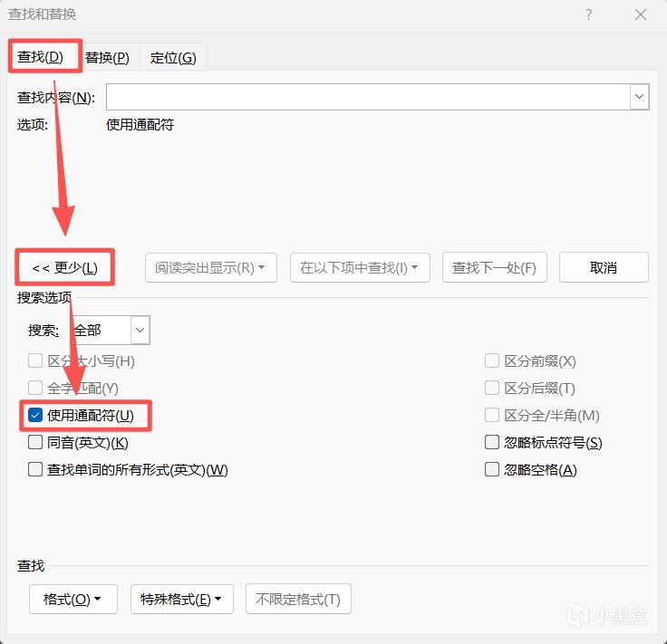Enable 查找单词的所有形式(英文)(W) checkbox
Screen dimensions: 667x644
point(35,469)
